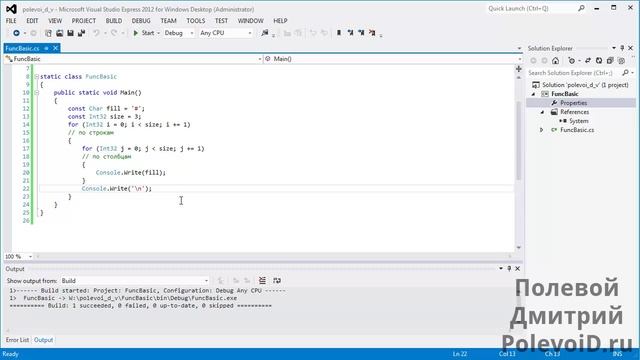Click the Navigate Backward toolbar icon
Screen dimensions: 640x360
16,33
